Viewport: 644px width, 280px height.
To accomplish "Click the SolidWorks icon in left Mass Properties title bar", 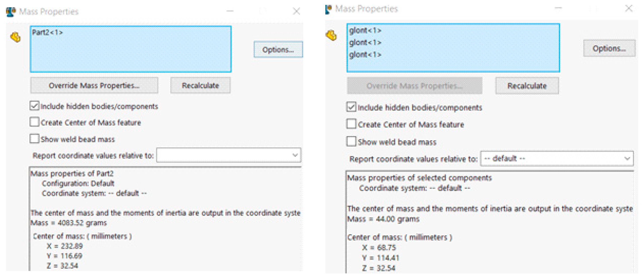I will pos(11,12).
